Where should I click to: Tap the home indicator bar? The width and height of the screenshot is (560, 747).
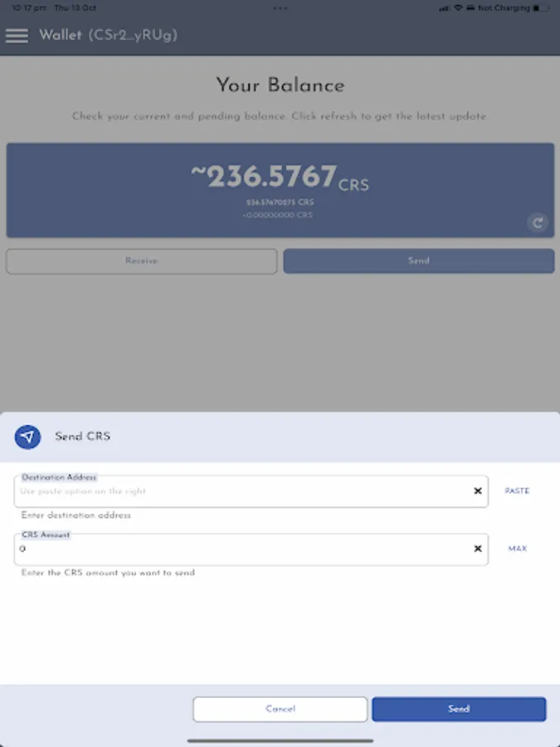(x=280, y=740)
